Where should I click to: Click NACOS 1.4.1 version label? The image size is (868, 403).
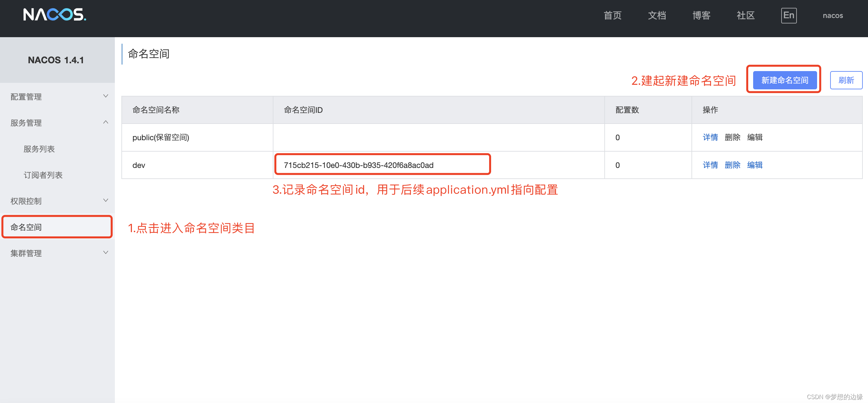click(x=55, y=60)
